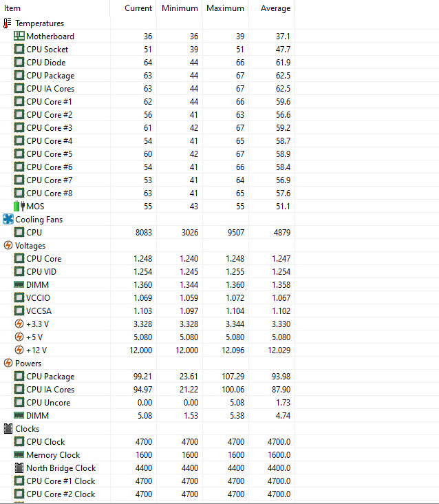Click the Clocks section chip icon

[x=8, y=428]
